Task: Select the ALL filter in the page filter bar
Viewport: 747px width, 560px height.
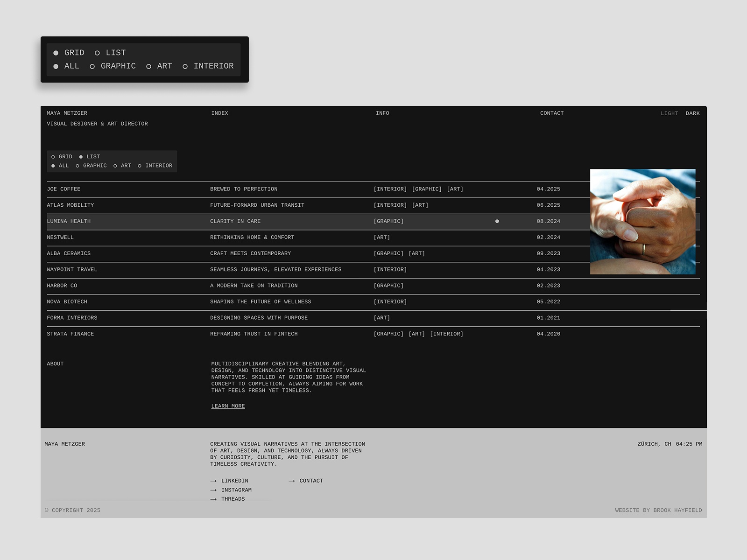Action: pyautogui.click(x=53, y=166)
